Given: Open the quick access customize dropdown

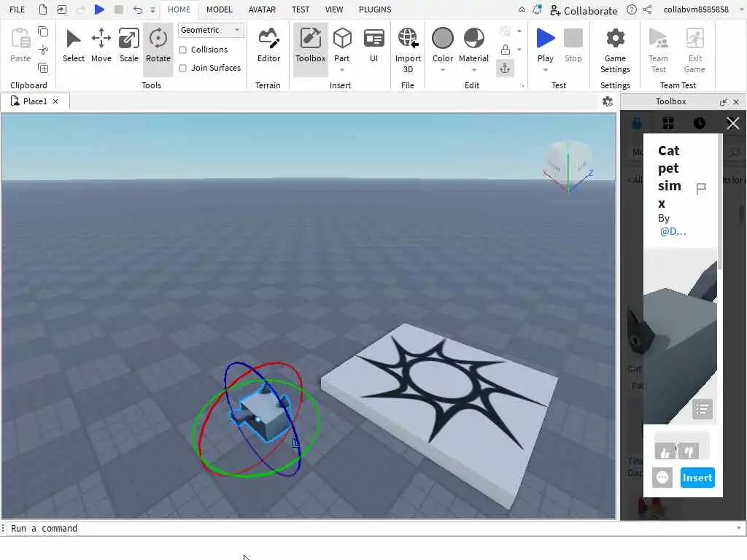Looking at the screenshot, I should tap(152, 9).
